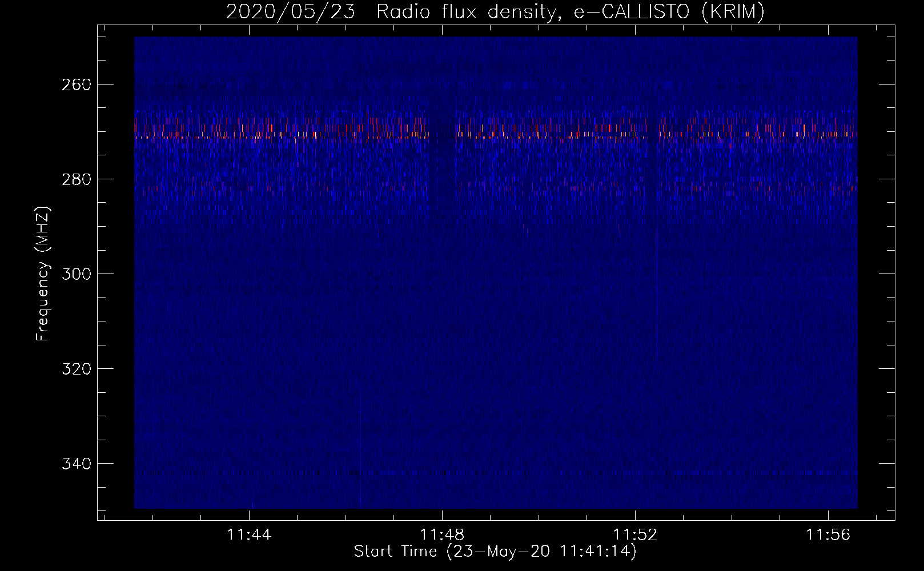Screen dimensions: 924x571
Task: Click the 280 frequency tick label
Action: pyautogui.click(x=75, y=179)
